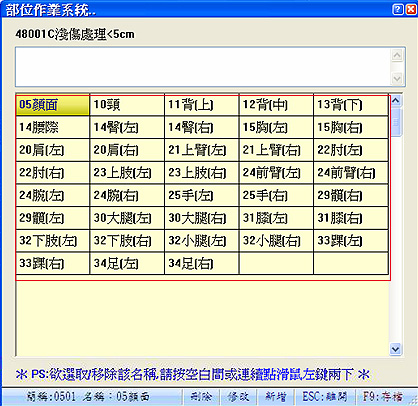This screenshot has width=418, height=406.
Task: Click the grid vertical scrollbar thumb
Action: [x=396, y=122]
